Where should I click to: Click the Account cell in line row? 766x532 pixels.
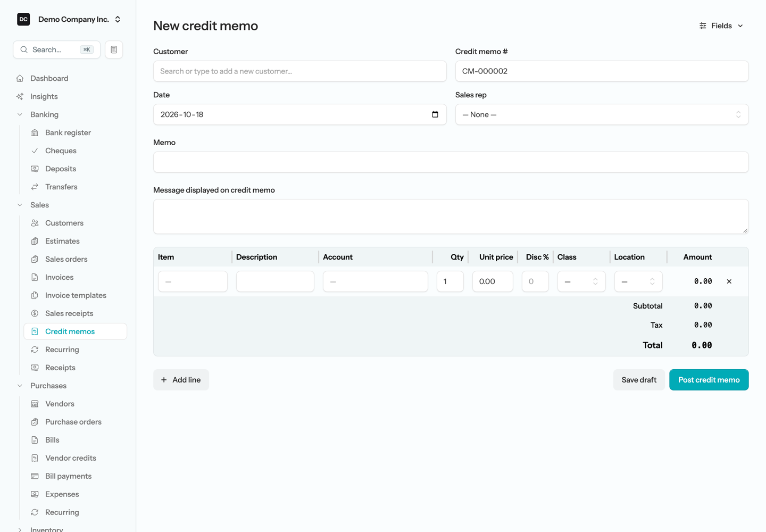375,281
